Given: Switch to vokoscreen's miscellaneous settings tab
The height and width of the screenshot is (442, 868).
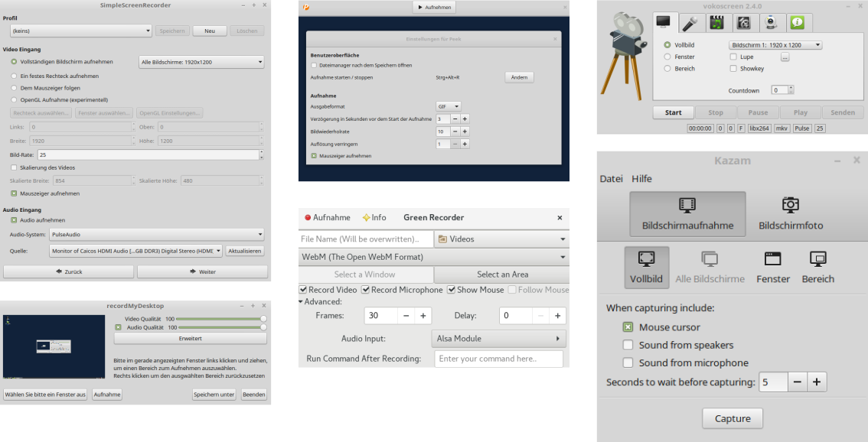Looking at the screenshot, I should click(743, 23).
